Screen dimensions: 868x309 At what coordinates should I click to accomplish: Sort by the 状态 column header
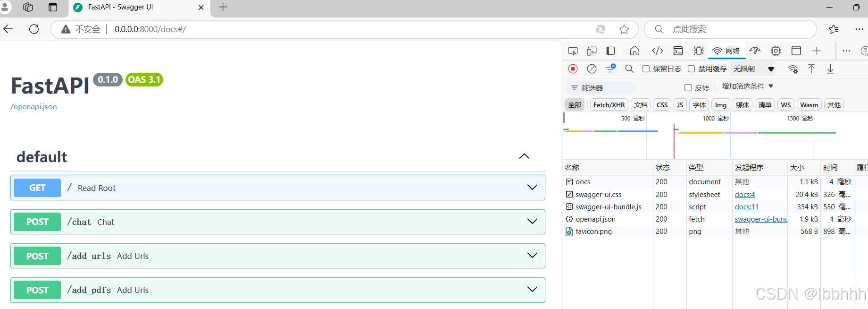coord(670,167)
